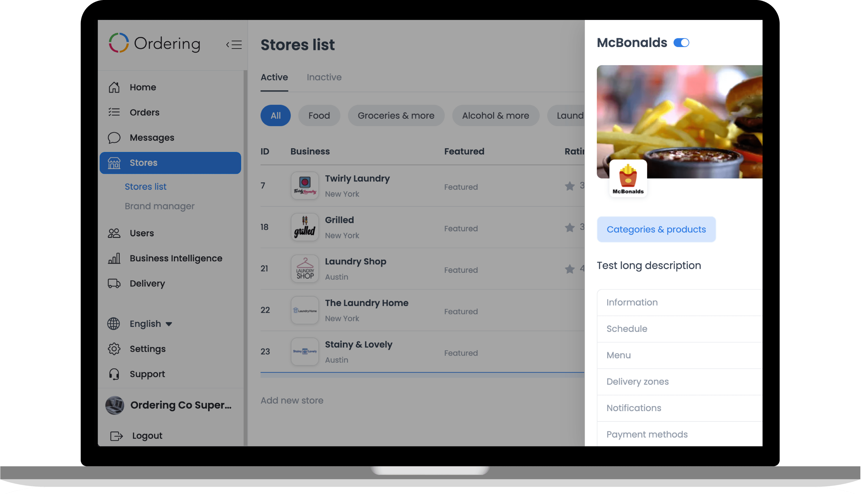Toggle Featured for Laundry Shop
The width and height of the screenshot is (868, 494).
coord(461,270)
